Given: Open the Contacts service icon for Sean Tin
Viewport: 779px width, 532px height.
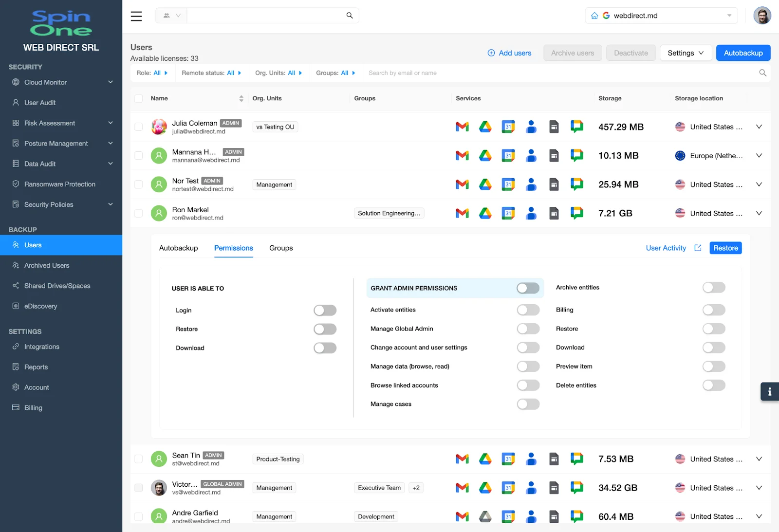Looking at the screenshot, I should 531,459.
